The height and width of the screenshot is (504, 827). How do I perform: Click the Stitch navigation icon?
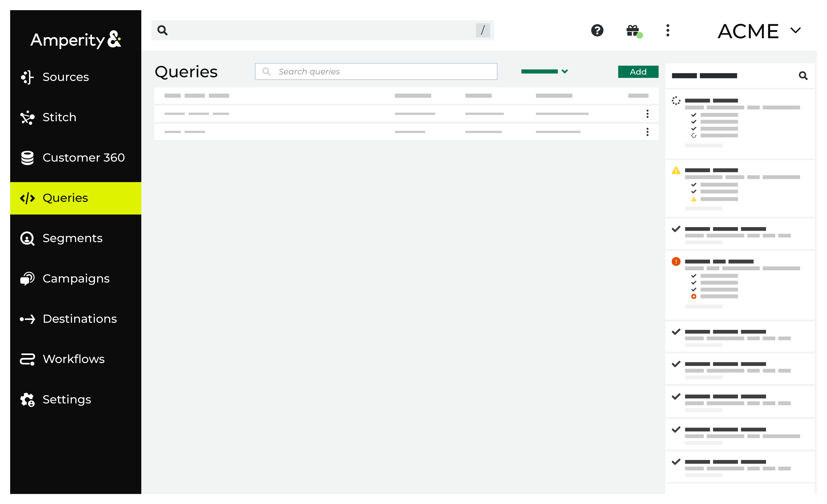pos(28,117)
